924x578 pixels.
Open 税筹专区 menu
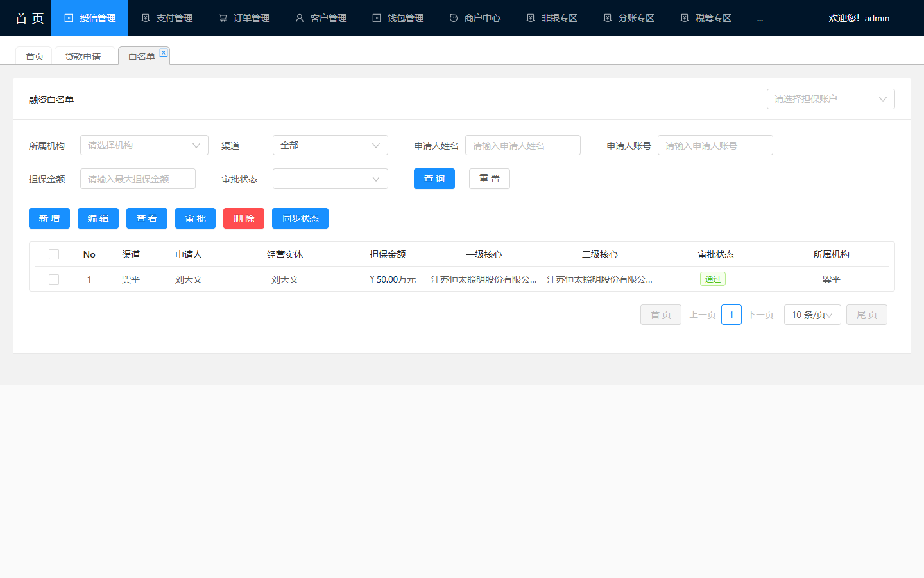[x=706, y=18]
